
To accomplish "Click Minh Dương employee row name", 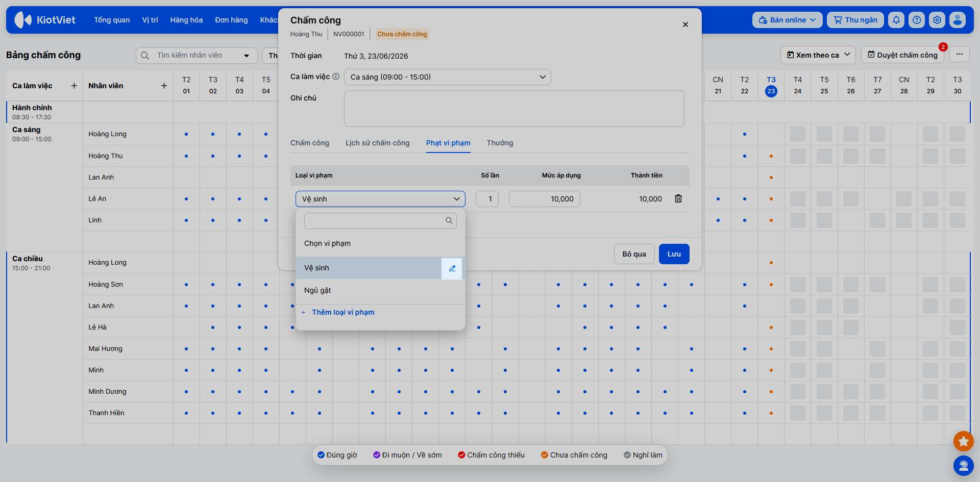I will coord(107,391).
